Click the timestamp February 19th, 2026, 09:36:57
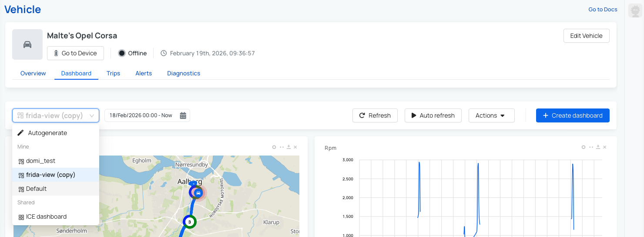Image resolution: width=644 pixels, height=237 pixels. (212, 53)
